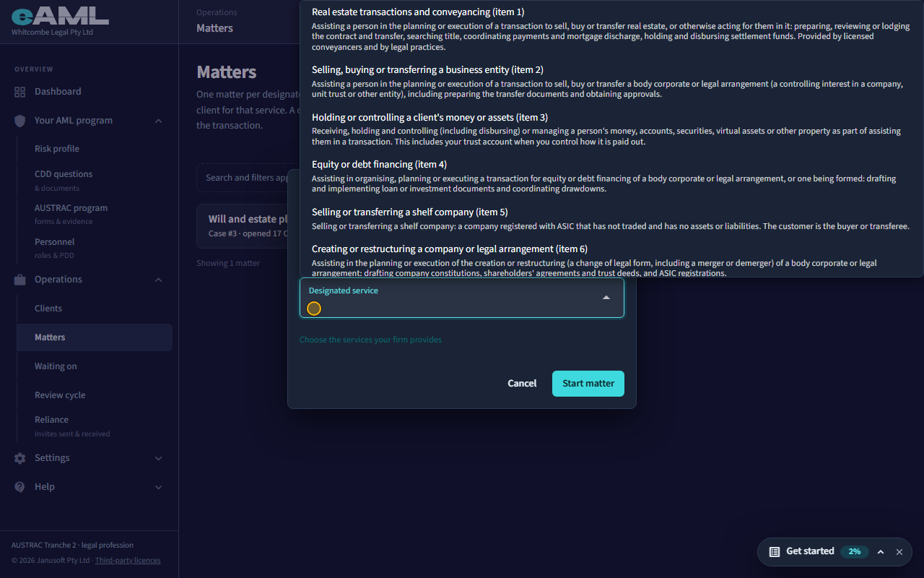This screenshot has height=578, width=924.
Task: Pick Selling or transferring a shelf company
Action: coord(611,219)
